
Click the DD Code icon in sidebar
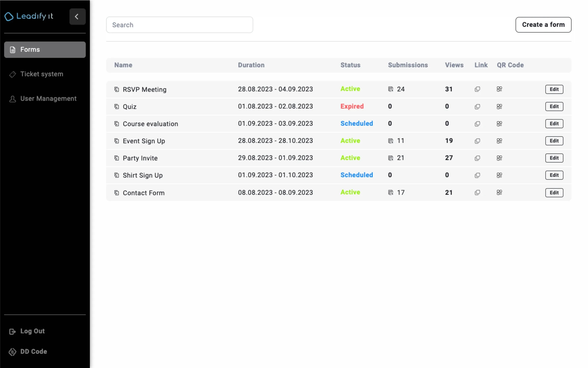click(x=12, y=352)
